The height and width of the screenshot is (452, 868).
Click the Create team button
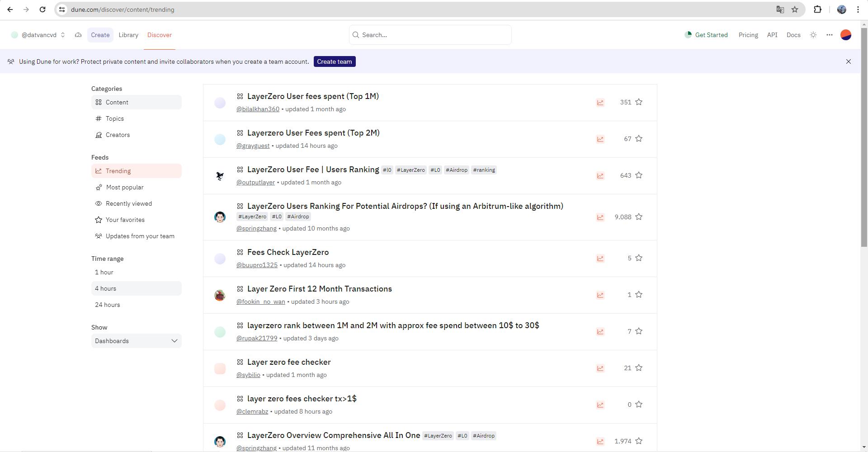[x=335, y=61]
